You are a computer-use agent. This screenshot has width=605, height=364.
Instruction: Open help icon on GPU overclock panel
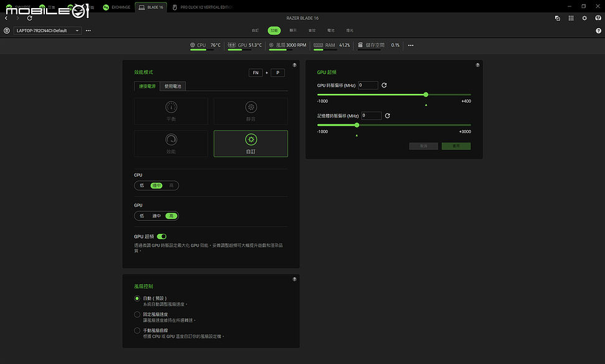[477, 65]
